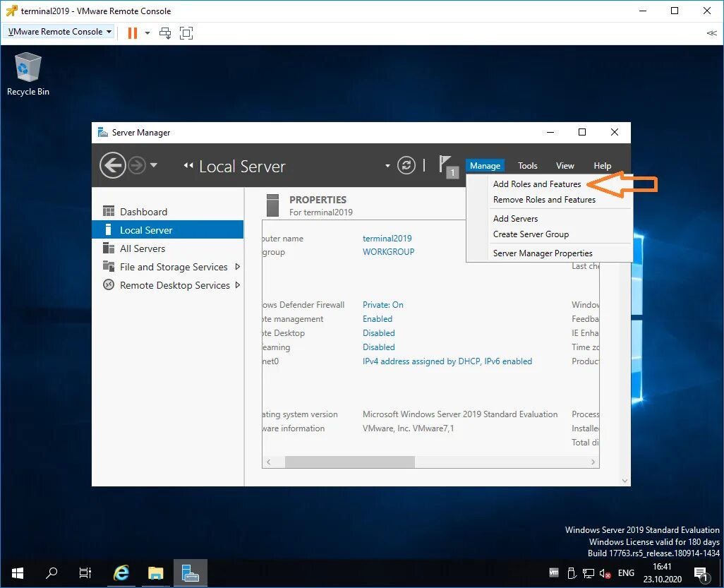Click Disabled NIC Teaming link
The height and width of the screenshot is (588, 724).
pyautogui.click(x=379, y=347)
